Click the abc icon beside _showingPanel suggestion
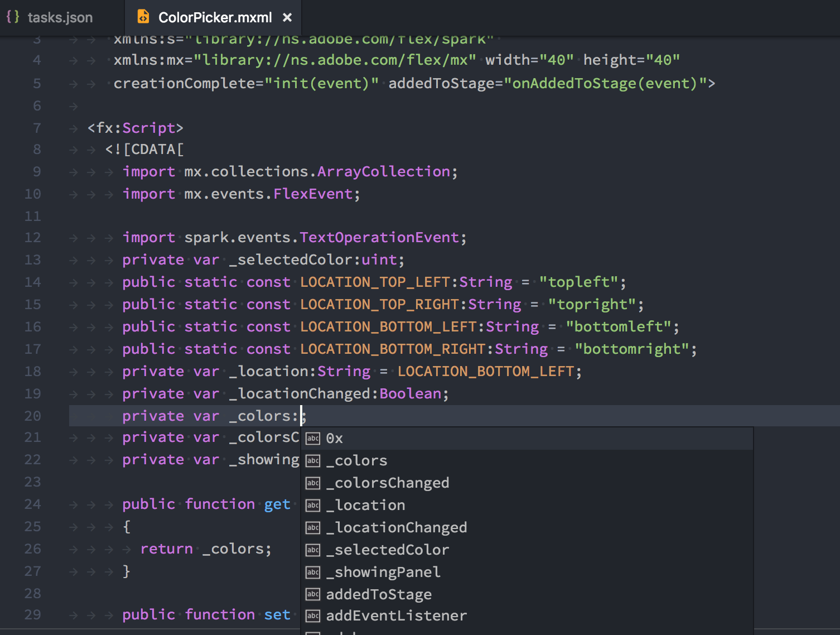 point(313,573)
